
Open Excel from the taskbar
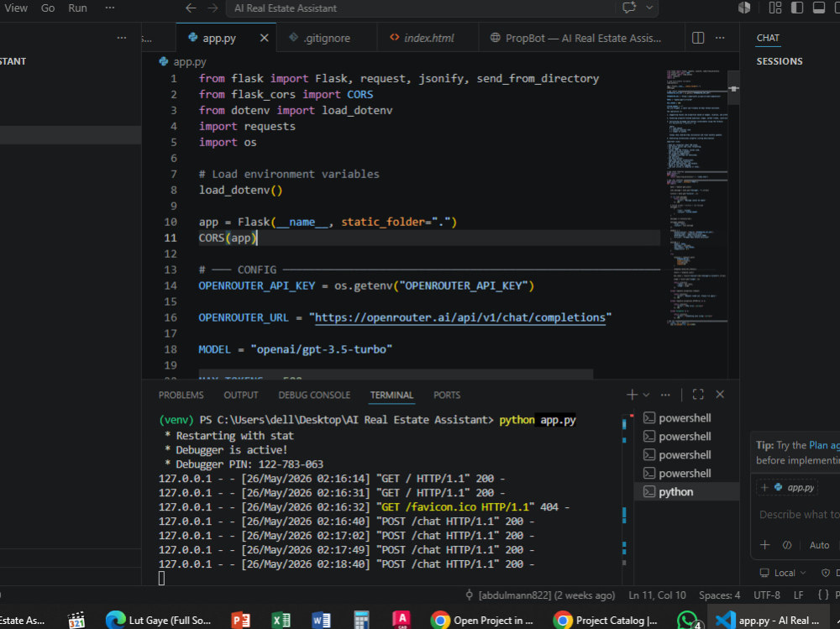click(x=281, y=620)
